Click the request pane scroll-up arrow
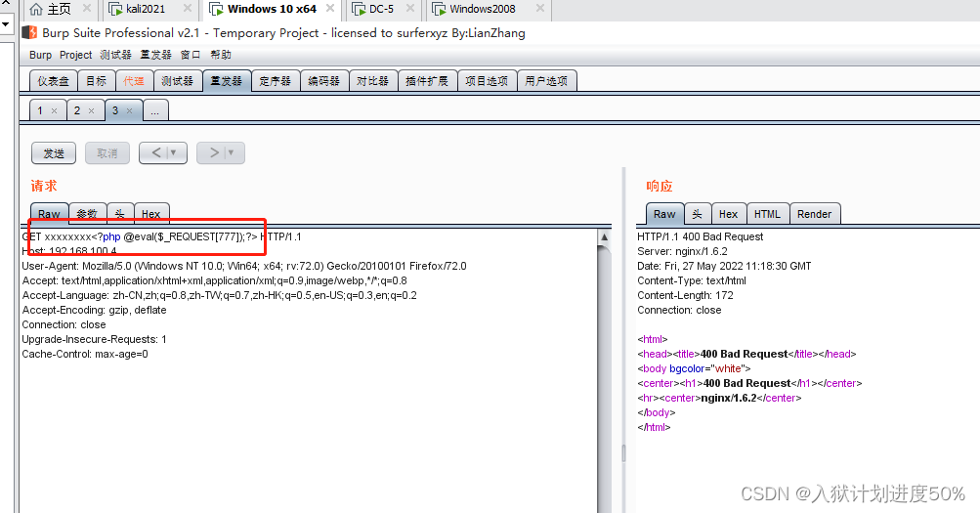The width and height of the screenshot is (980, 513). 605,237
